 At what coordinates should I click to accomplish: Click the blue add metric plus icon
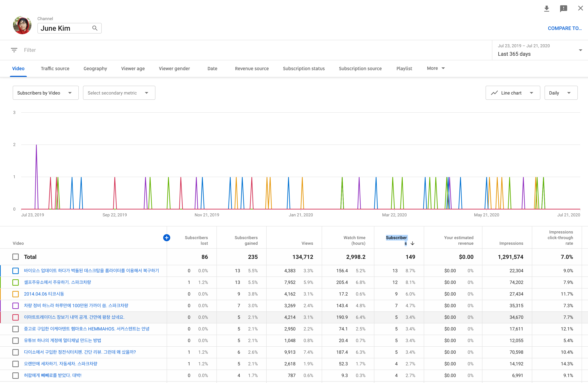[167, 238]
